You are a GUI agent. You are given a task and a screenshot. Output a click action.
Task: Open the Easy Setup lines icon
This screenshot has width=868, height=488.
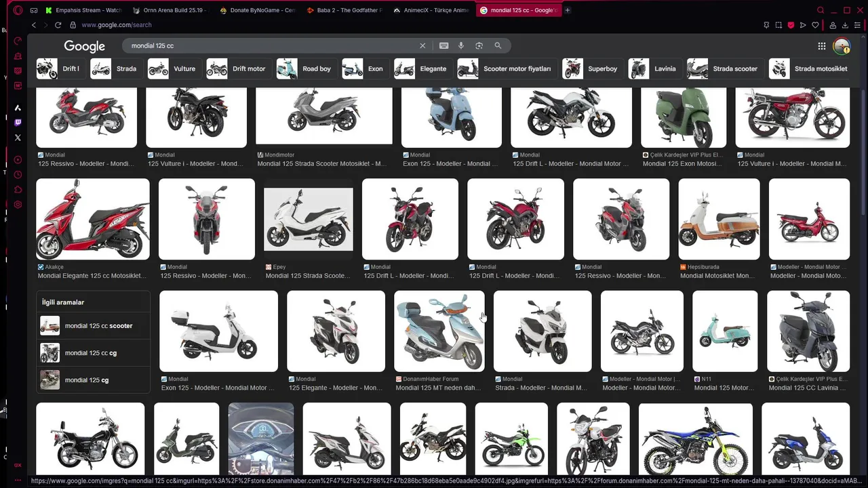[x=859, y=25]
